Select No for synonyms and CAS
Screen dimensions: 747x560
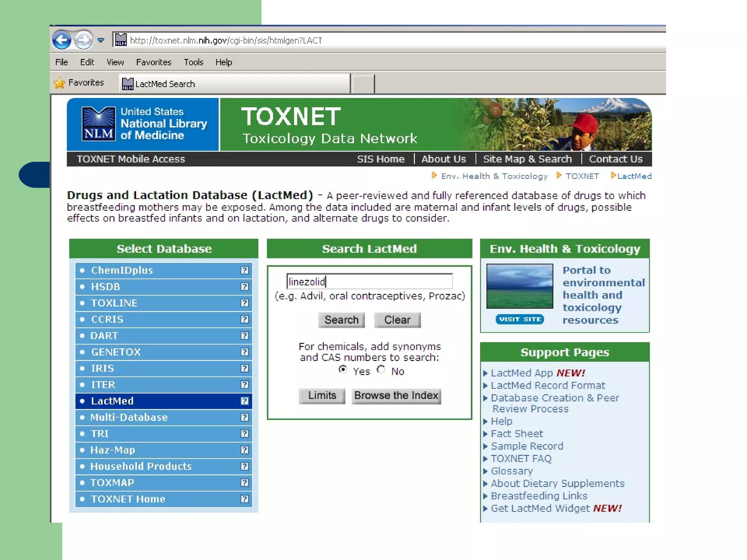point(381,369)
